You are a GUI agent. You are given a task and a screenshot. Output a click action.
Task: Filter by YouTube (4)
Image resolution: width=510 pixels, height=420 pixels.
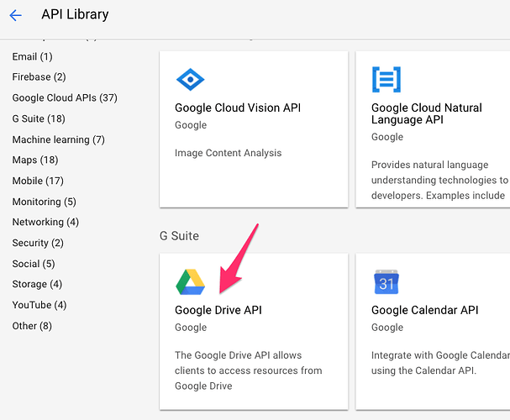[39, 305]
